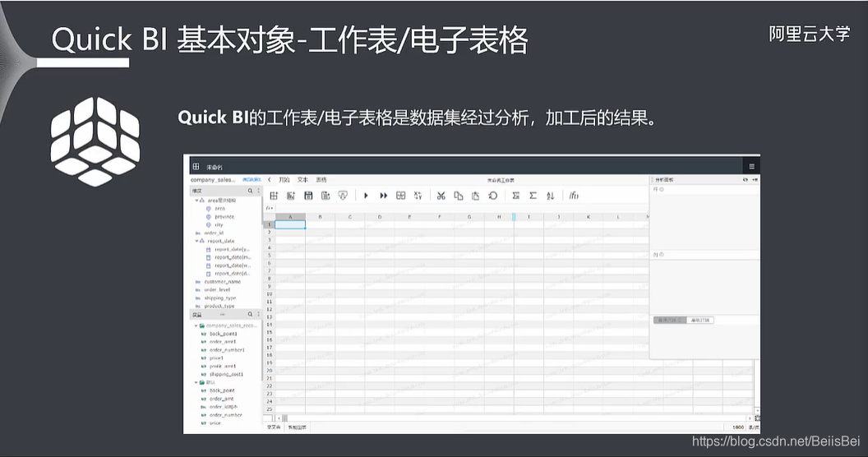Click the dimension panel search icon
The width and height of the screenshot is (868, 457).
pos(250,191)
